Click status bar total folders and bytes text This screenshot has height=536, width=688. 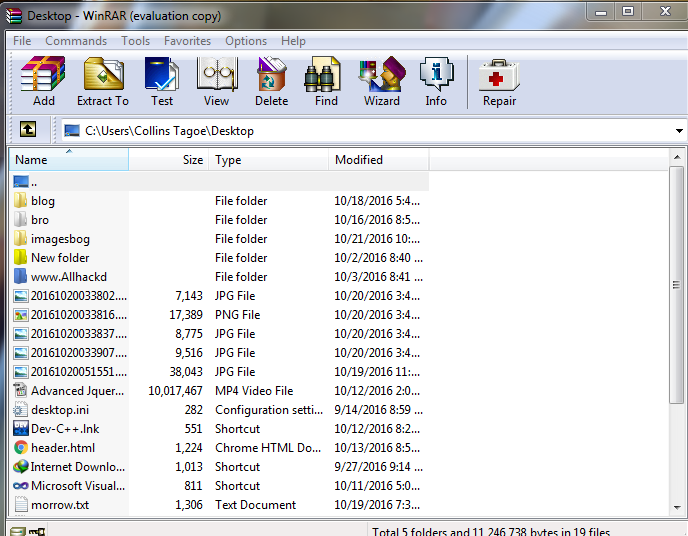click(x=491, y=532)
